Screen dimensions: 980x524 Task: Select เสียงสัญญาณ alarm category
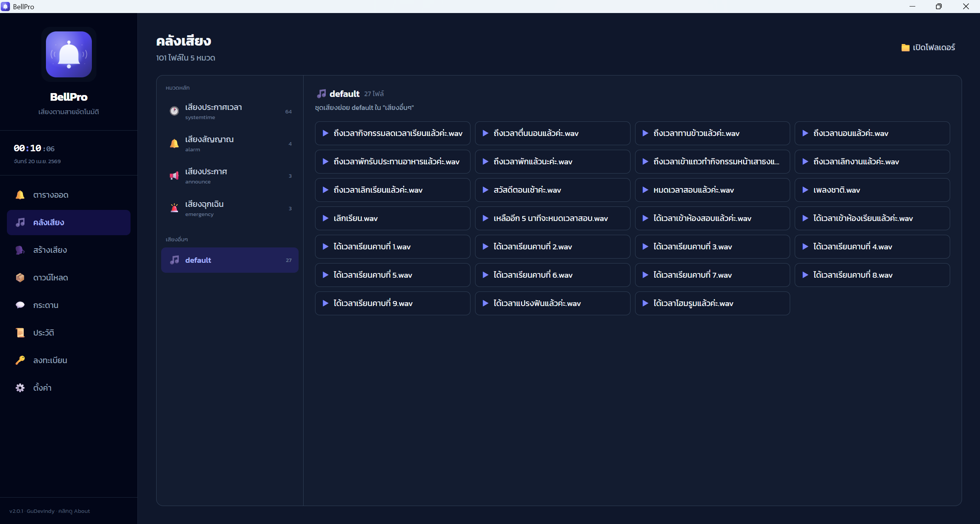230,144
